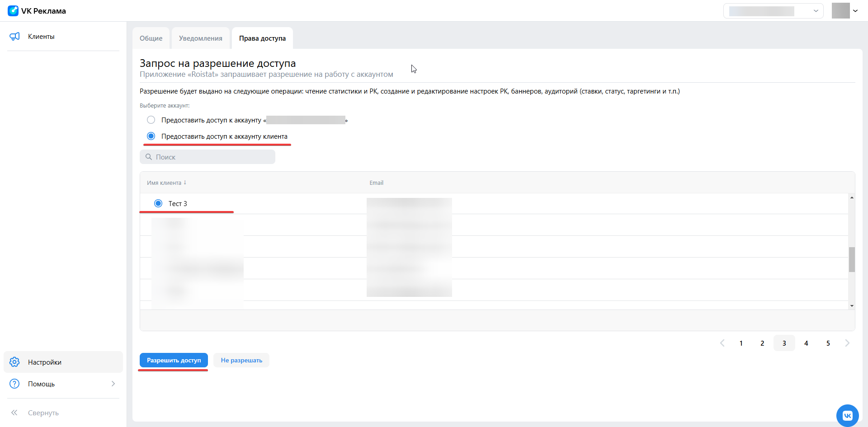Click the scrollbar up arrow
The height and width of the screenshot is (427, 868).
tap(852, 197)
